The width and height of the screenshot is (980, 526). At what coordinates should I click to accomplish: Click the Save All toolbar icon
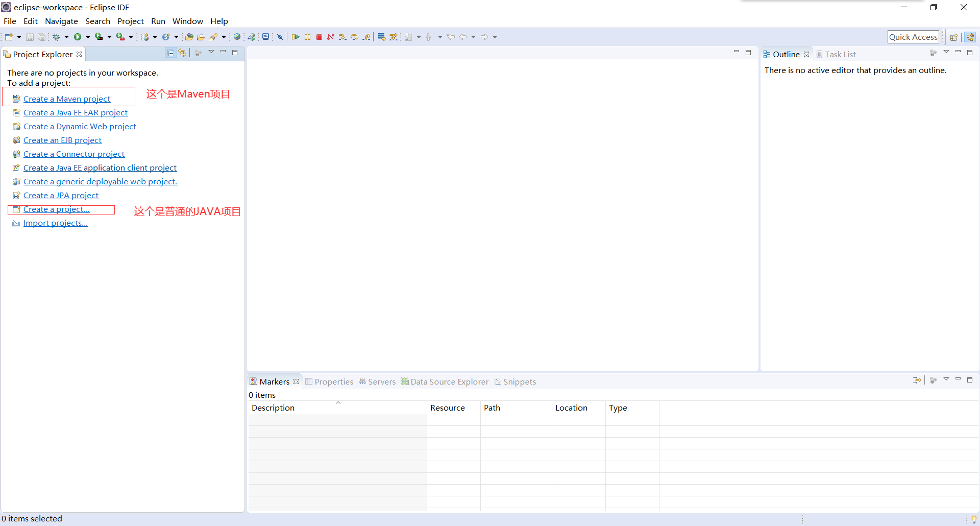42,37
